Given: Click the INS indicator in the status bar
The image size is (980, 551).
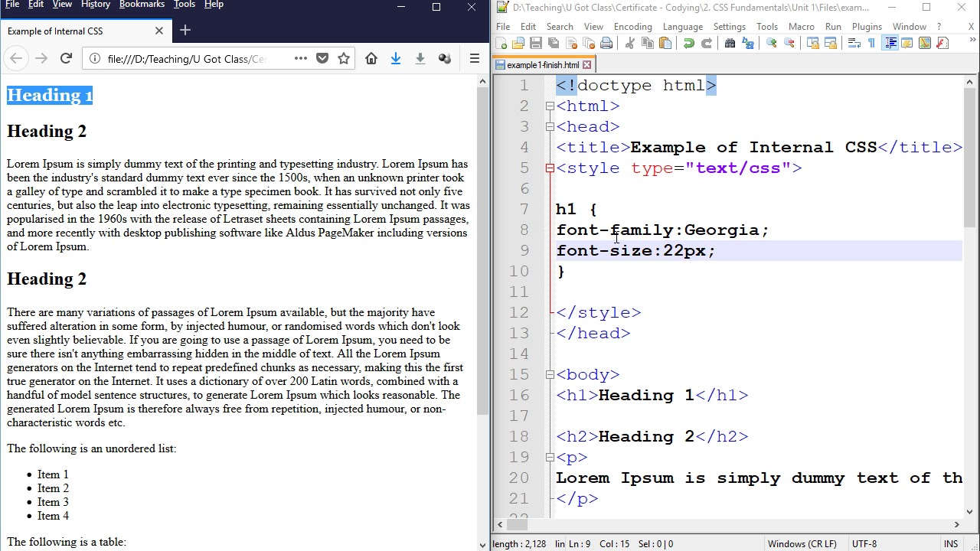Looking at the screenshot, I should point(951,544).
